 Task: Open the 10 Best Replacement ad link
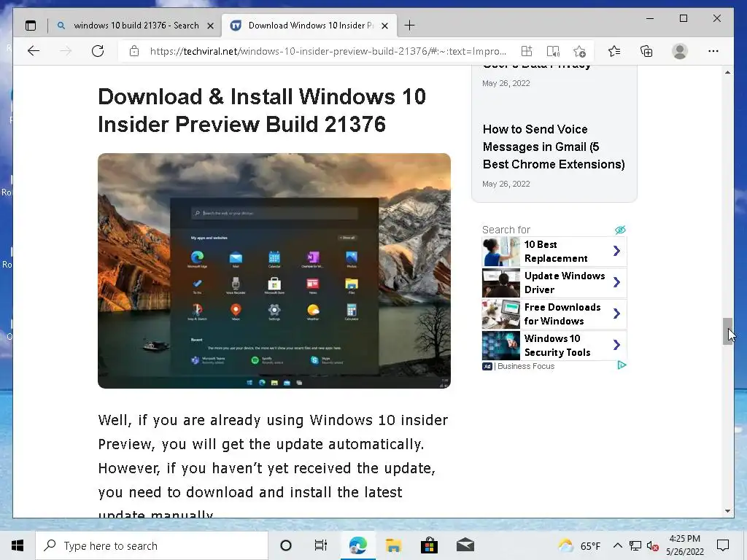[555, 252]
